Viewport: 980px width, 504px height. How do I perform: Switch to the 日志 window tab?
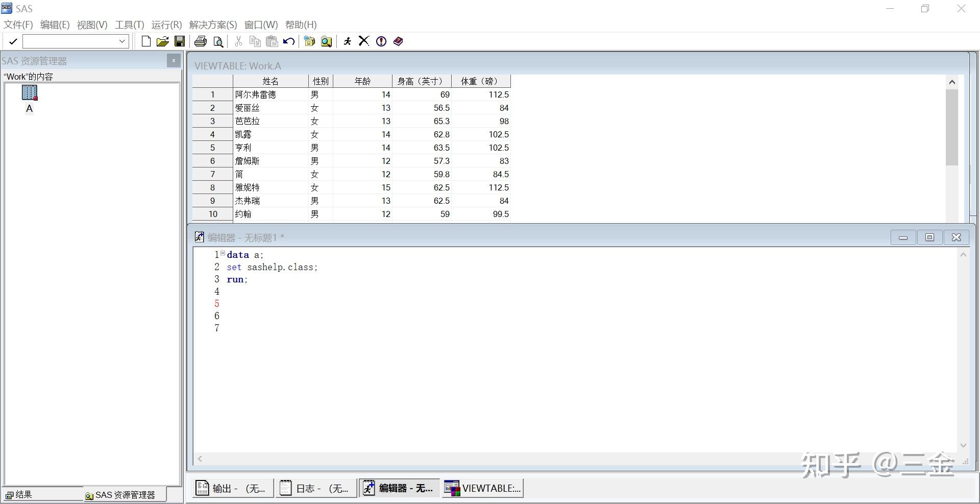316,488
